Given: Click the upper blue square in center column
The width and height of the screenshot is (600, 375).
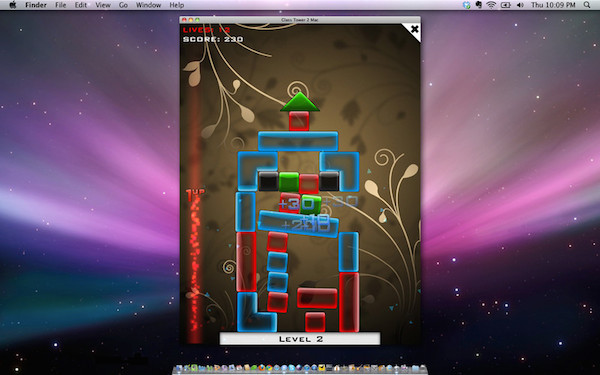Looking at the screenshot, I should [x=277, y=262].
